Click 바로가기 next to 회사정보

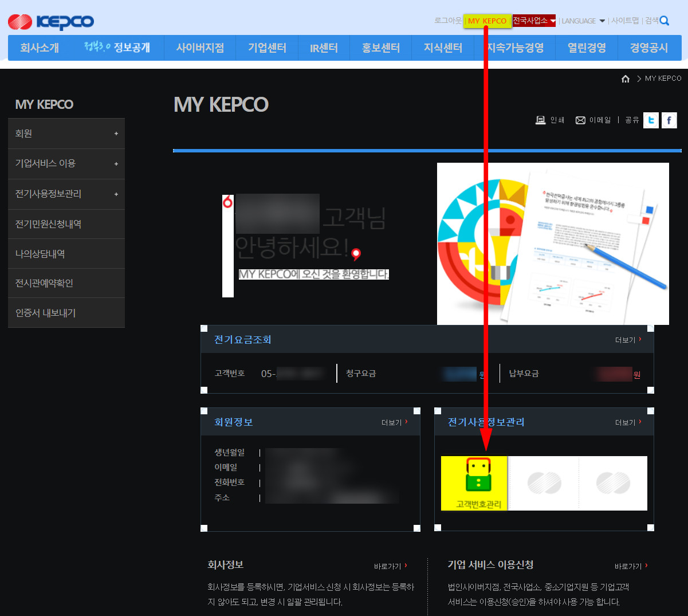(x=390, y=566)
